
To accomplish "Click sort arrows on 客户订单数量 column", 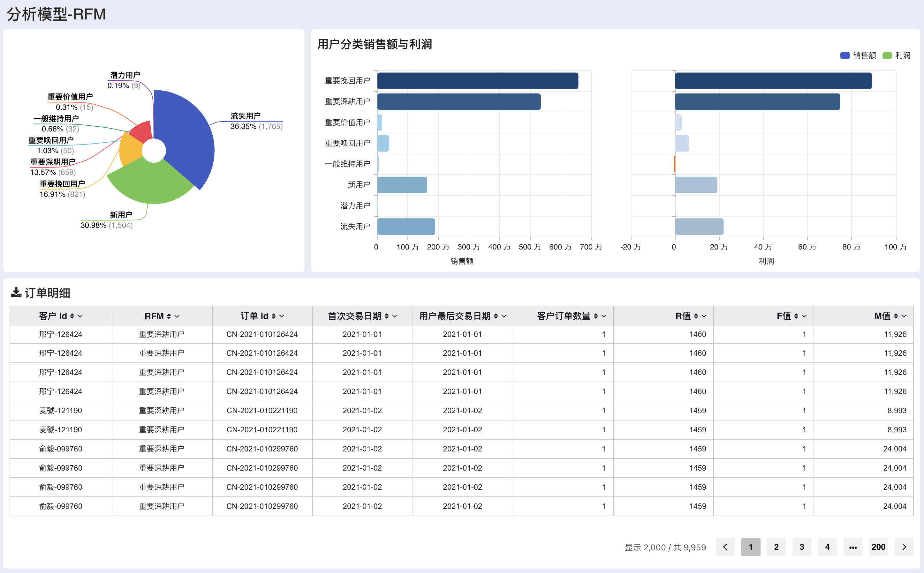I will [x=596, y=316].
